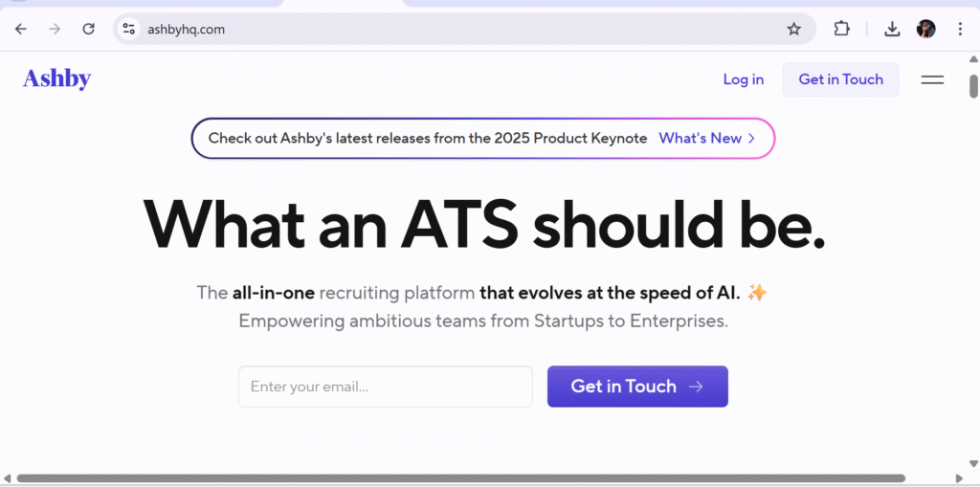The image size is (980, 487).
Task: Click the browser forward arrow
Action: 55,29
